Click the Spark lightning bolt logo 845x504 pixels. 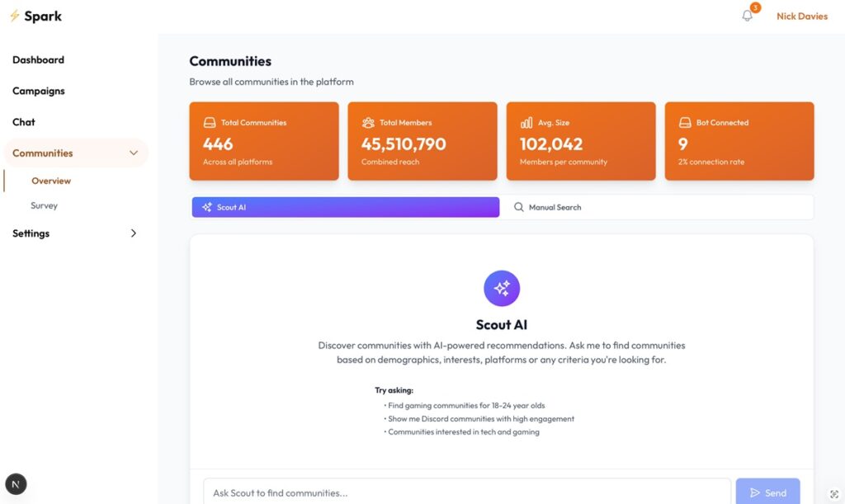click(15, 16)
